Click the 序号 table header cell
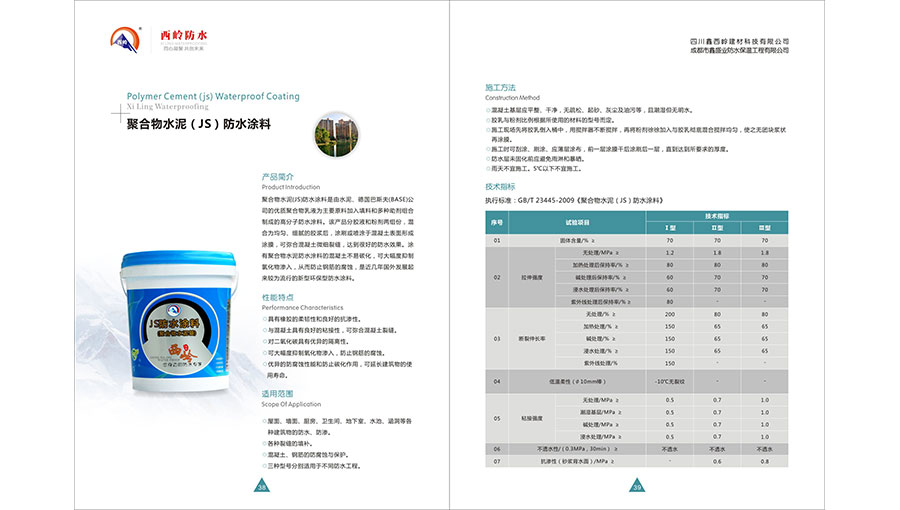Image resolution: width=900 pixels, height=510 pixels. (497, 222)
